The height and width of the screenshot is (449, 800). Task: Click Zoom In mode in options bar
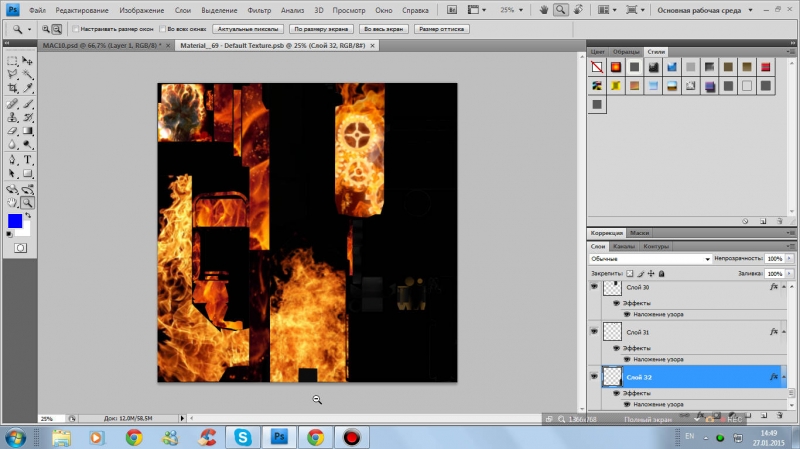46,29
